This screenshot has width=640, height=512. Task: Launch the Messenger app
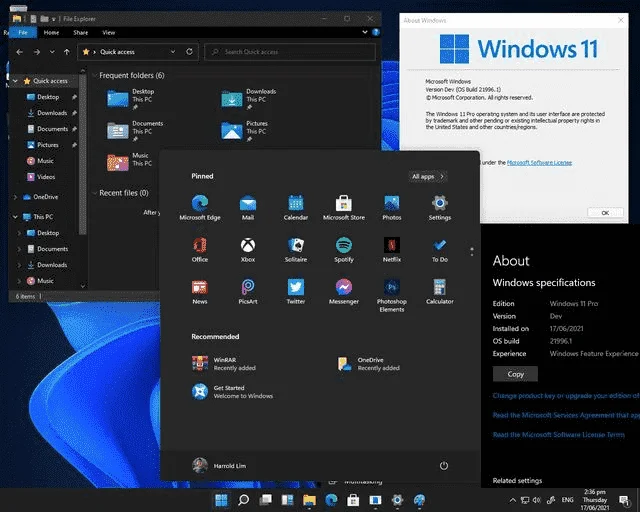pyautogui.click(x=344, y=292)
